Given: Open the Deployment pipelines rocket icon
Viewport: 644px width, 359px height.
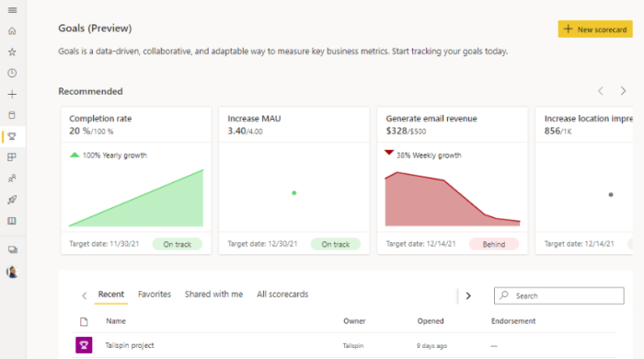Looking at the screenshot, I should pos(12,200).
